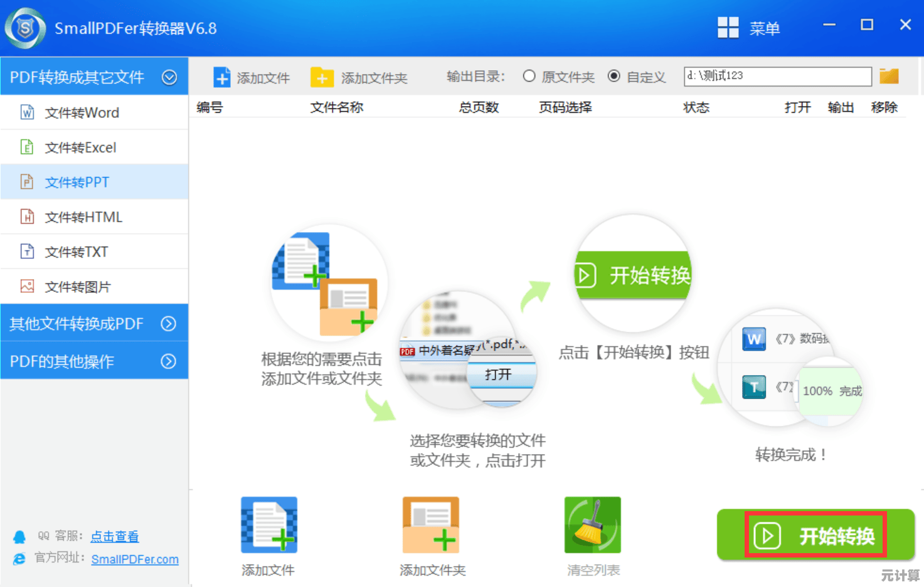Select the 自定义 output radio button

tap(614, 76)
